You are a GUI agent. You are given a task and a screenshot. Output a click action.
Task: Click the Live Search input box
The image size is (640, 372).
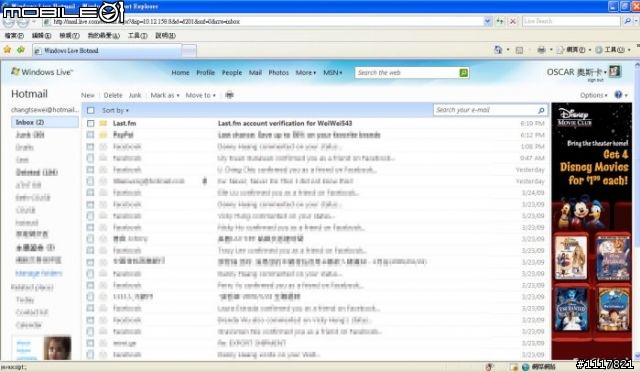click(571, 21)
